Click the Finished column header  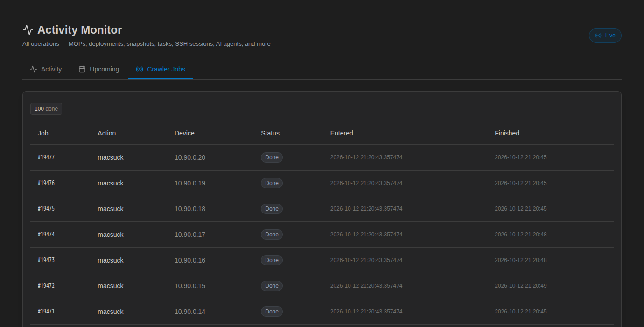pyautogui.click(x=507, y=133)
